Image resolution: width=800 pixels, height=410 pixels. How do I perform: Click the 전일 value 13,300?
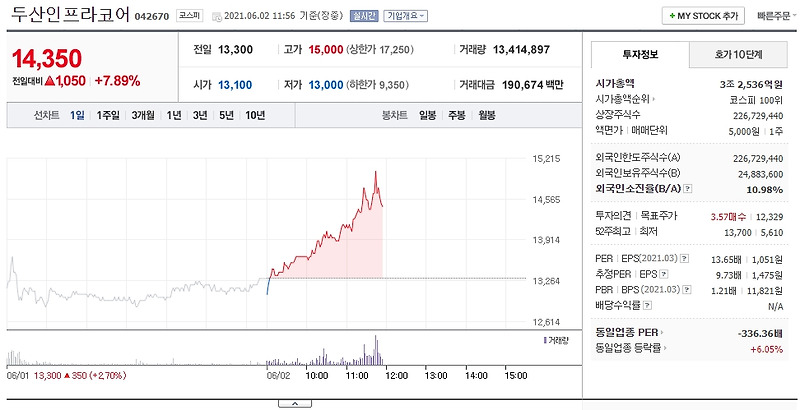pos(235,50)
